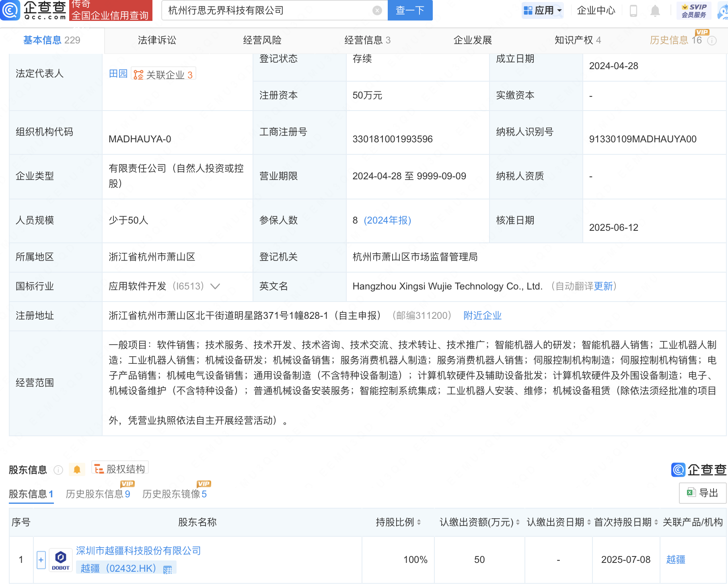Select 股东信息 1 sub-tab

(31, 494)
